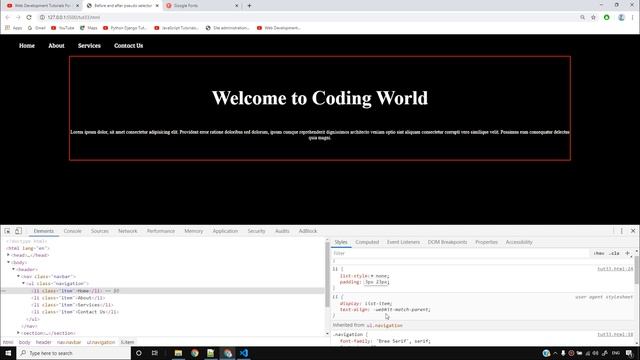This screenshot has width=640, height=360.
Task: Open the DOM Breakpoints pane
Action: click(x=447, y=242)
